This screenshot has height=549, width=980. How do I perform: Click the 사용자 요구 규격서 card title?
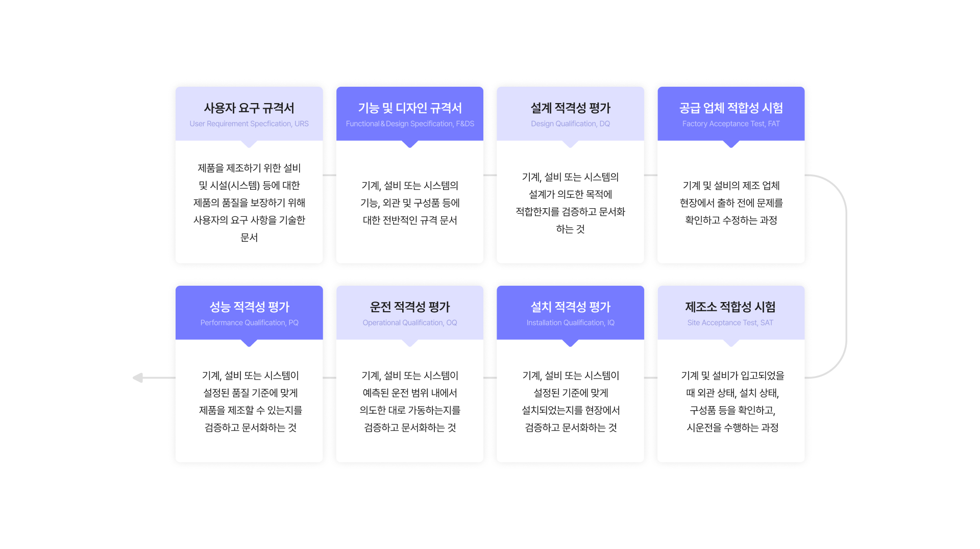[249, 108]
